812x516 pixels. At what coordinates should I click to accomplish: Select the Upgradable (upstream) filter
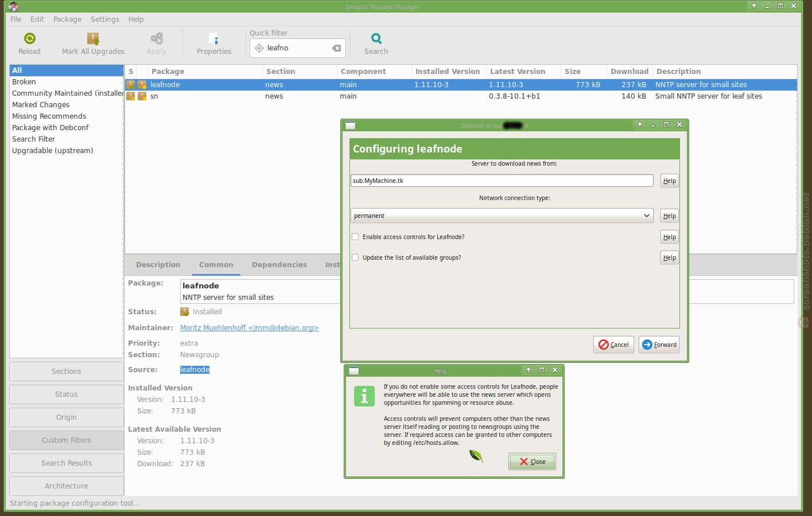[67, 151]
